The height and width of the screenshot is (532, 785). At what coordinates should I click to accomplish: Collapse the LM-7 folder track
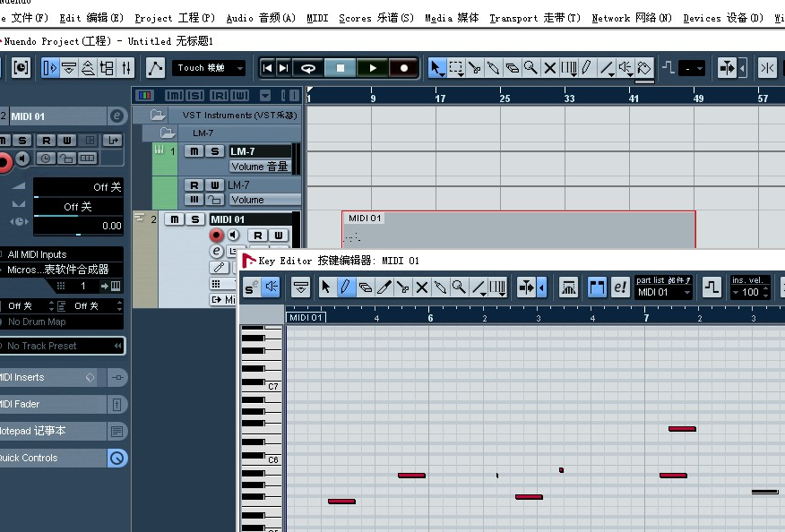[x=167, y=133]
